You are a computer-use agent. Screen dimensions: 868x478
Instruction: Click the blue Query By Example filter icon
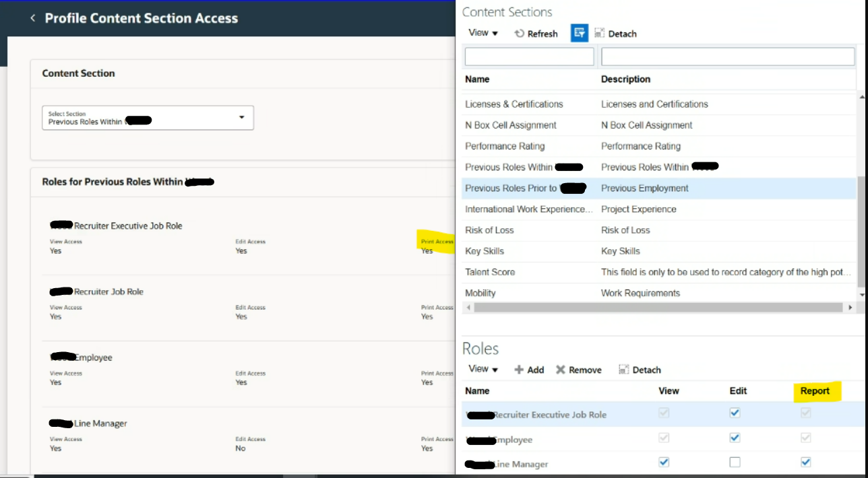click(579, 32)
